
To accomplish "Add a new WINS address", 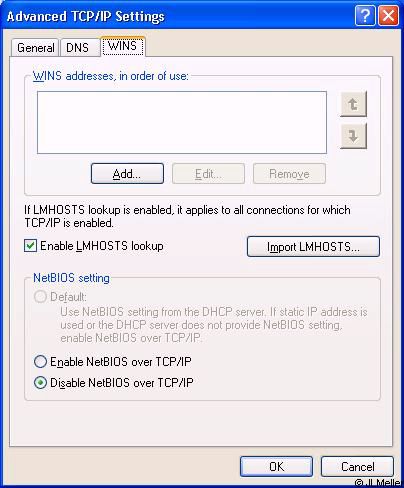I will [x=127, y=173].
